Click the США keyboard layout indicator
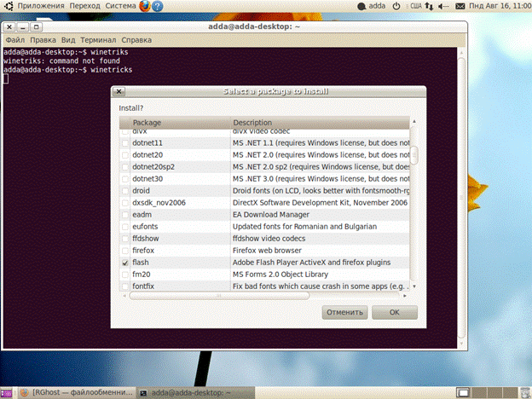This screenshot has width=532, height=399. click(x=416, y=6)
